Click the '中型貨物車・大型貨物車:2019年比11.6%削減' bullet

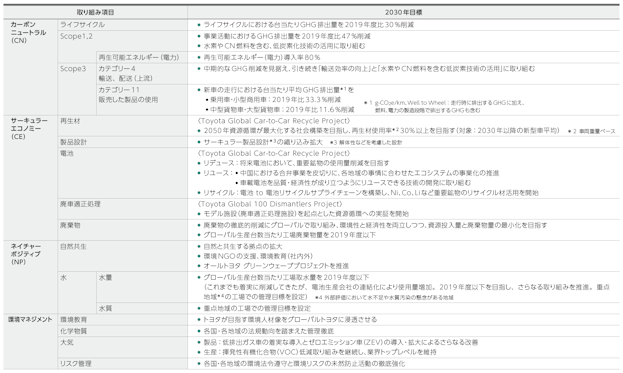(280, 110)
